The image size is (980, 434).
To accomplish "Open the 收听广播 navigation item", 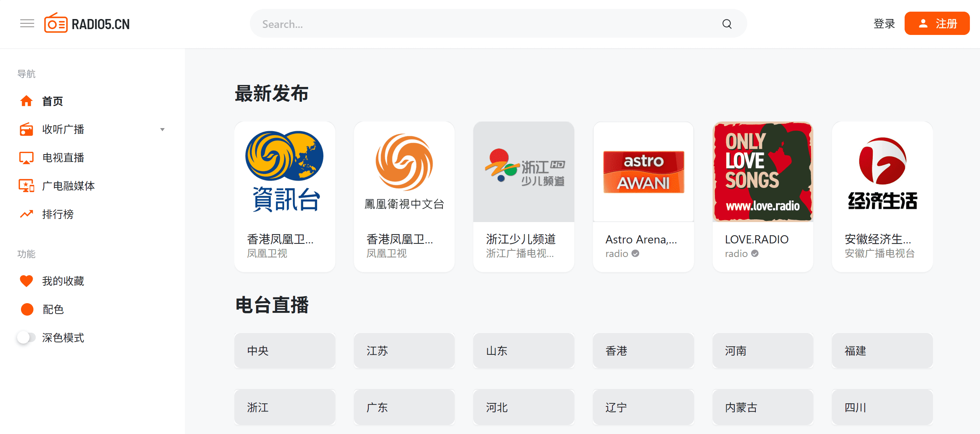I will click(92, 129).
